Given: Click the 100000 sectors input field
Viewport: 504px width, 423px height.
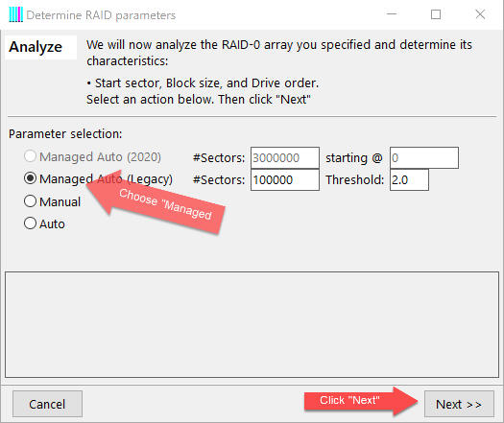Looking at the screenshot, I should pyautogui.click(x=285, y=180).
